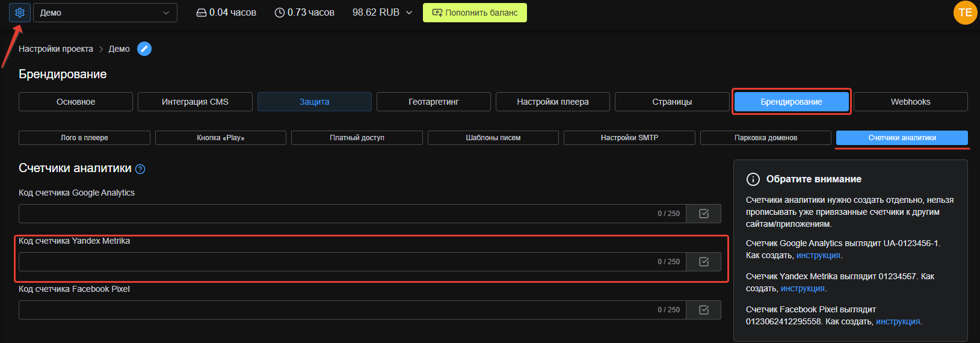Viewport: 980px width, 343px height.
Task: Save the Yandex Metrika counter code
Action: [x=704, y=262]
